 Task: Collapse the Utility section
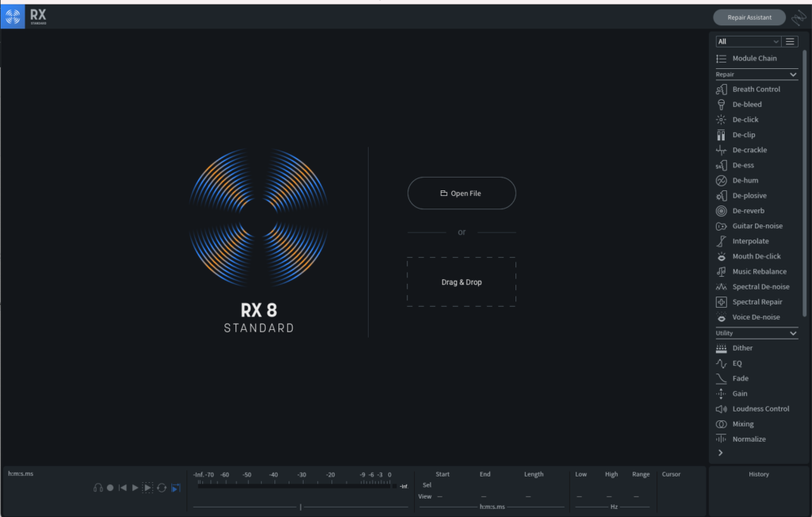[793, 334]
